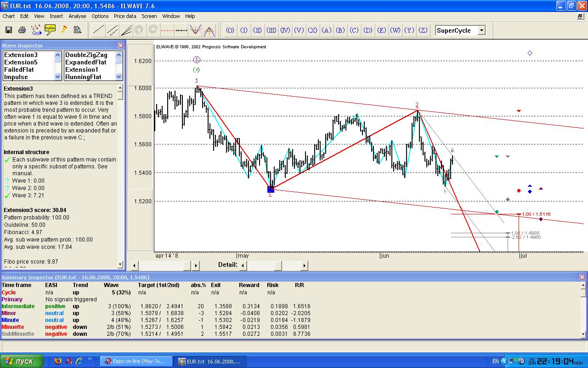Screen dimensions: 588x368
Task: Select the downward pitchfork tool
Action: tap(195, 31)
